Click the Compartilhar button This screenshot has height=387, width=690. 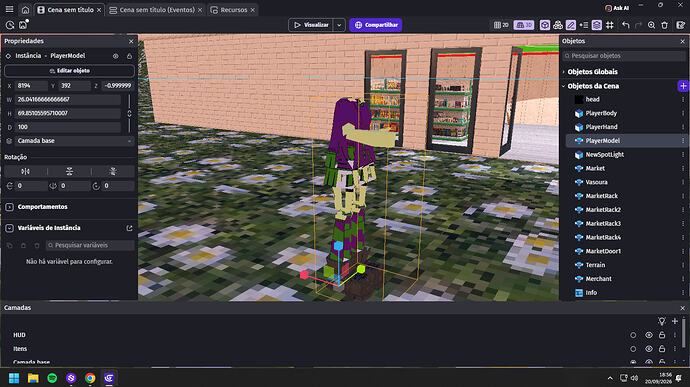(376, 25)
